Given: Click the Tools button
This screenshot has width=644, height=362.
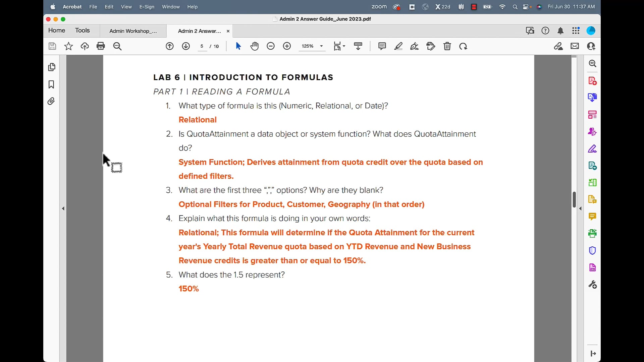Looking at the screenshot, I should 82,31.
